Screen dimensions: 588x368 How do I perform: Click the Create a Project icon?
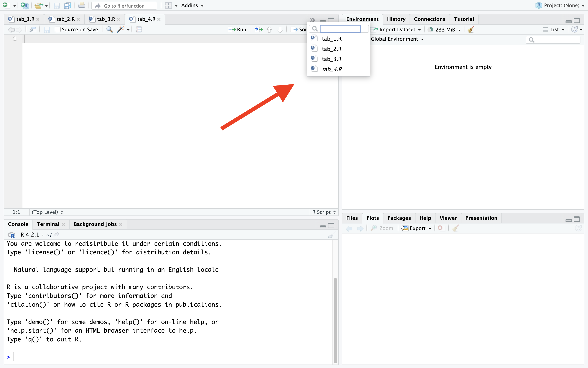click(x=24, y=5)
